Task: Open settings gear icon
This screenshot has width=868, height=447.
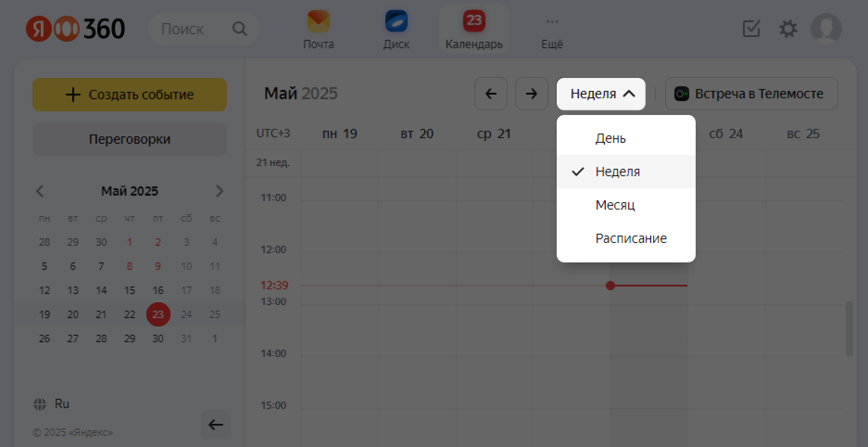Action: (x=787, y=29)
